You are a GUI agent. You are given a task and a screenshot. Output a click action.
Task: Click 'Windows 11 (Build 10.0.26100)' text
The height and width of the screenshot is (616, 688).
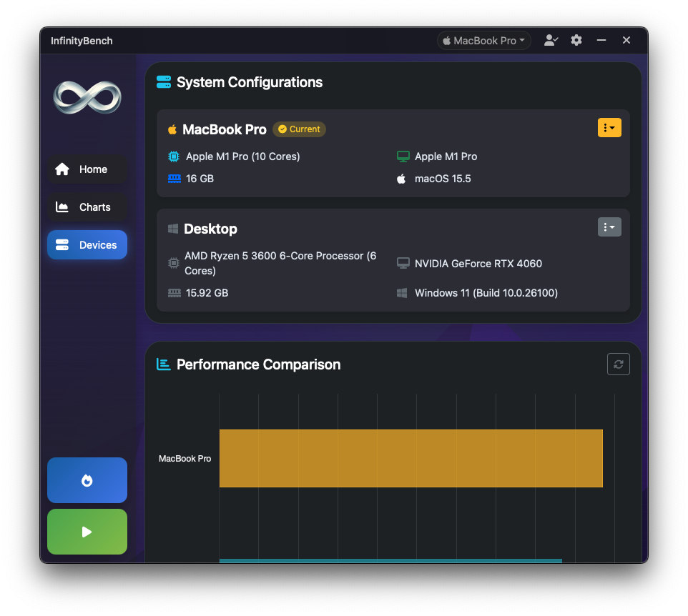tap(486, 293)
